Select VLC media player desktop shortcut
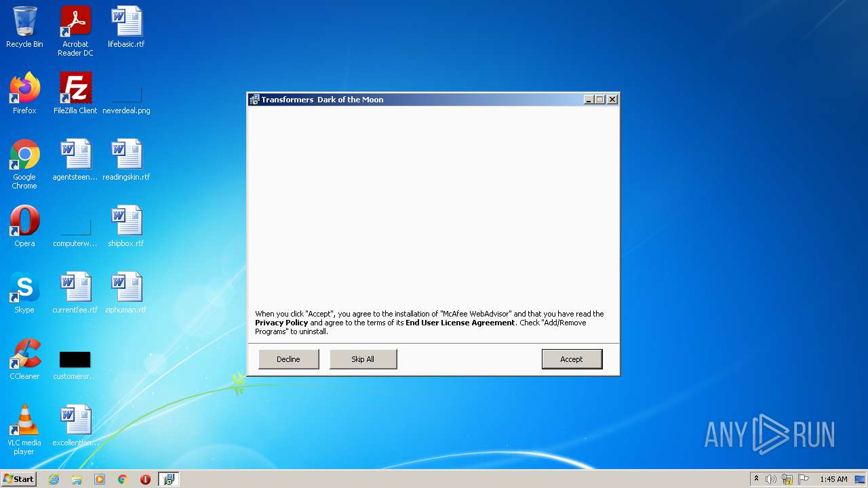Screen dimensions: 868x488 (x=24, y=430)
